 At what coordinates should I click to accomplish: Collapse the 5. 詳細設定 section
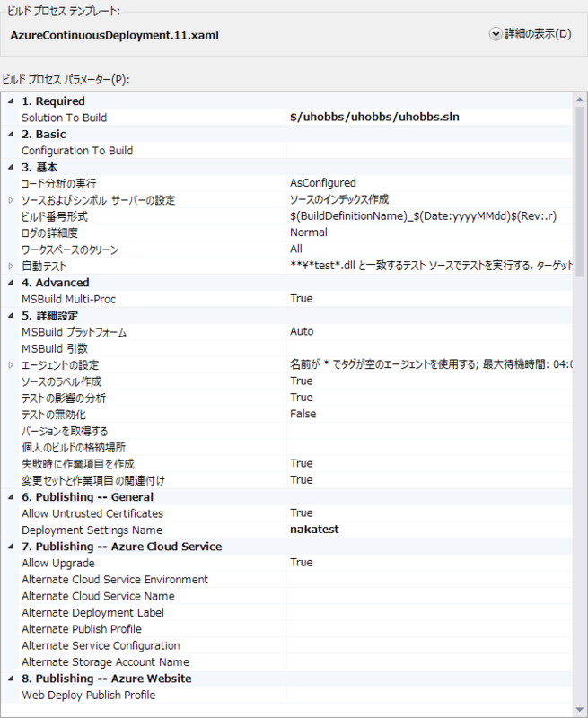(11, 316)
